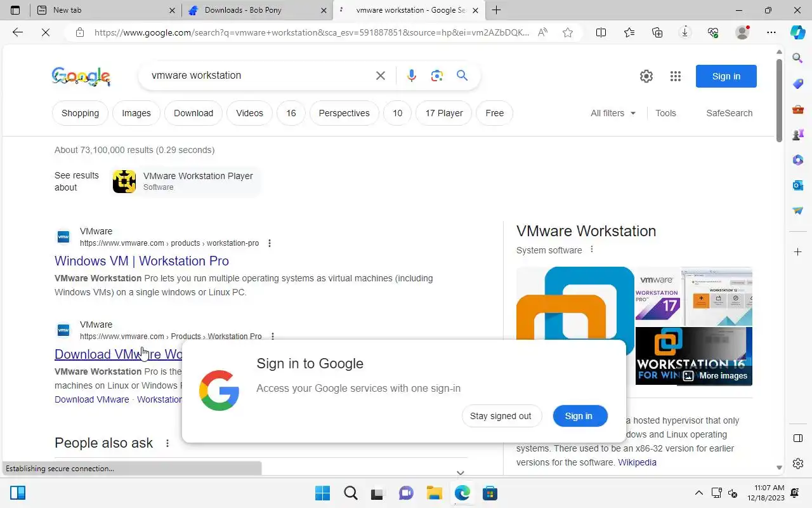Switch to the New tab tab
This screenshot has height=508, width=812.
106,10
